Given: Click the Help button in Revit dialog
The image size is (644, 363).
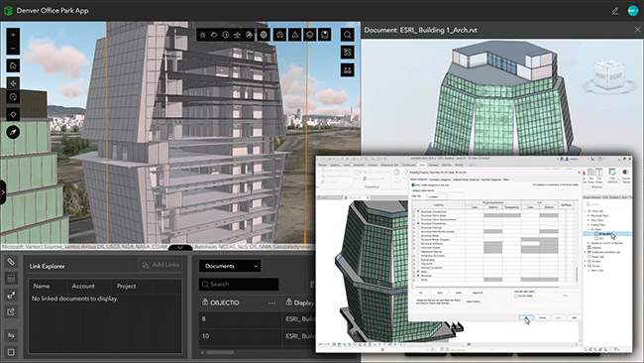Looking at the screenshot, I should [x=575, y=317].
